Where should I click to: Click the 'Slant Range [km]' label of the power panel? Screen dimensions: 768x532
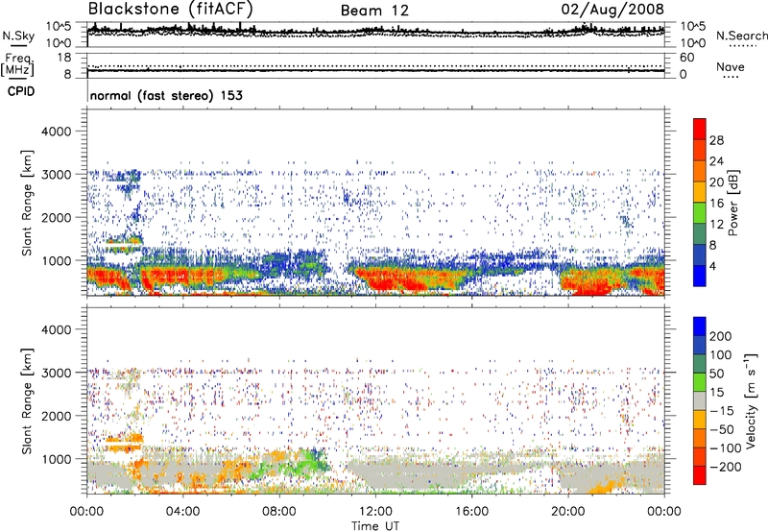pos(27,203)
